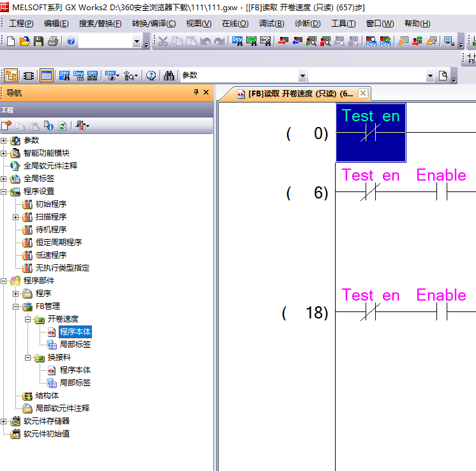Open the 参数 search dropdown

pyautogui.click(x=429, y=75)
